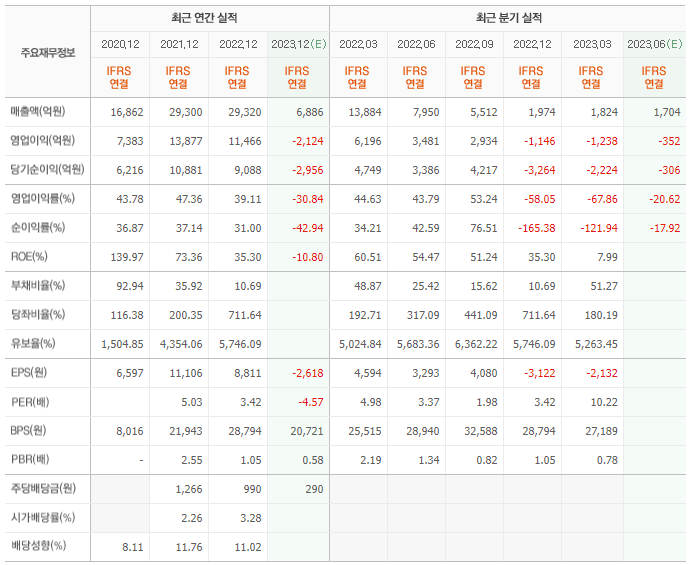Screen dimensions: 691x565
Task: Click the '당기순이익(억원)' row label
Action: (47, 169)
